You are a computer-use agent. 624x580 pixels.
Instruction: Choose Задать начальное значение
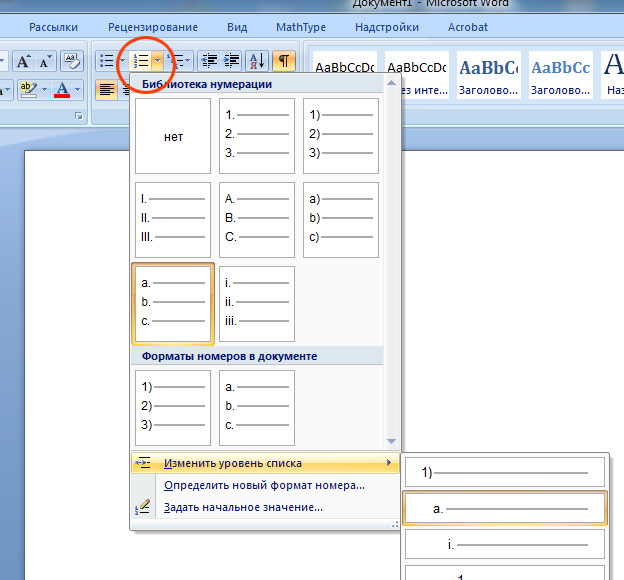(x=265, y=507)
